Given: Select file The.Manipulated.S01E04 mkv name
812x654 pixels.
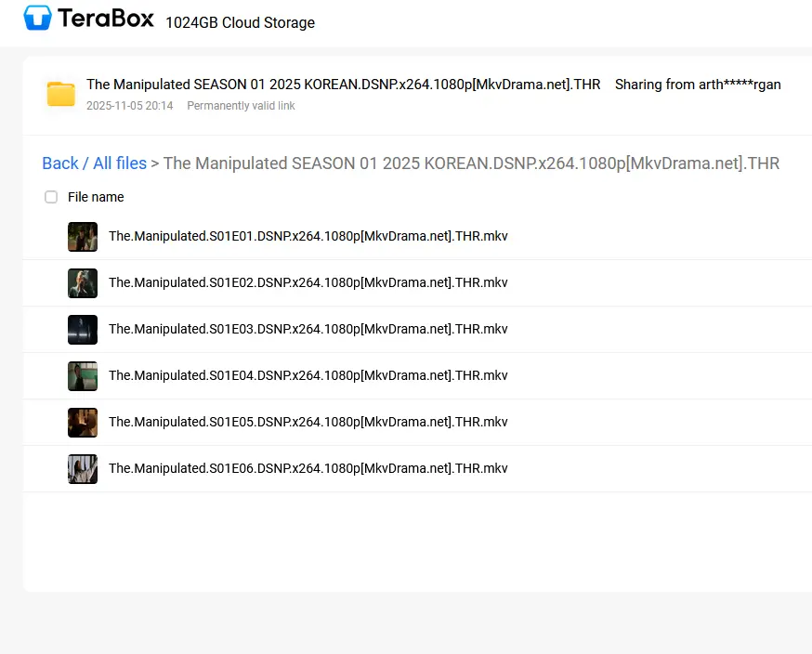Looking at the screenshot, I should (x=308, y=375).
